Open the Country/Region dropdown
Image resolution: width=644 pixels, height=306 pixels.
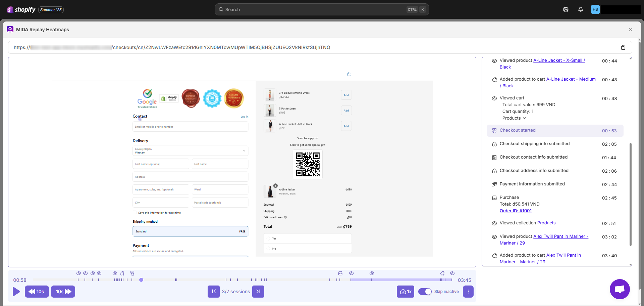[190, 151]
